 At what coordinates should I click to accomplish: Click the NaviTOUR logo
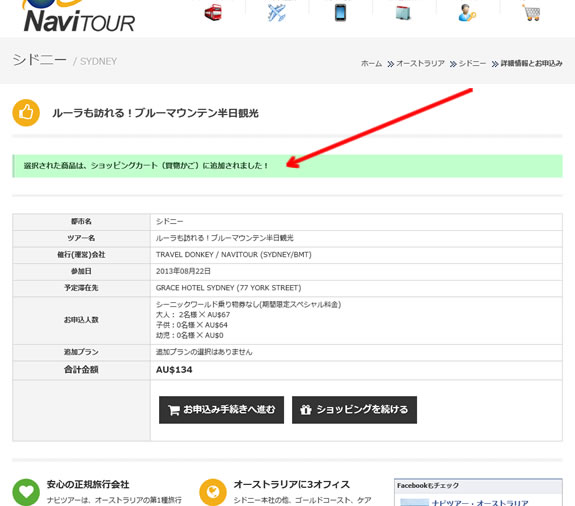pos(79,16)
